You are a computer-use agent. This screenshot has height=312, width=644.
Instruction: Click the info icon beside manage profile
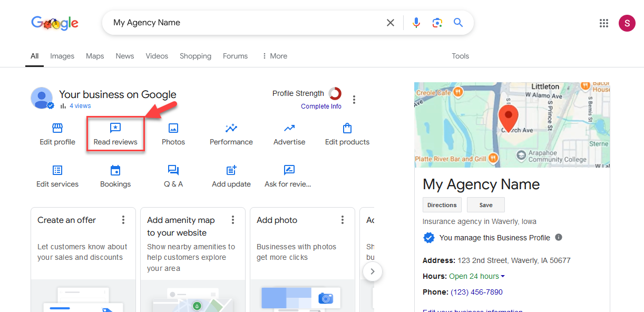tap(559, 237)
